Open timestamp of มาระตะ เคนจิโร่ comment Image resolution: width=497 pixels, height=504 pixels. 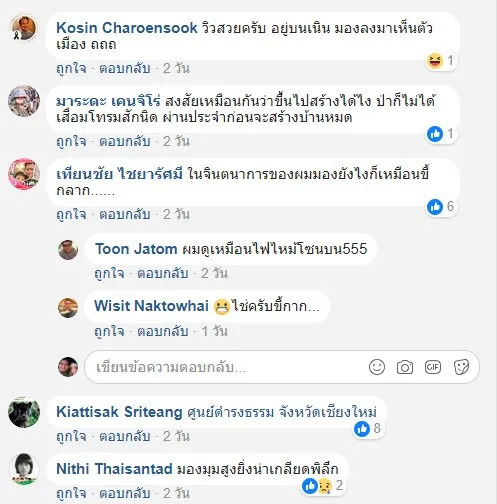176,142
